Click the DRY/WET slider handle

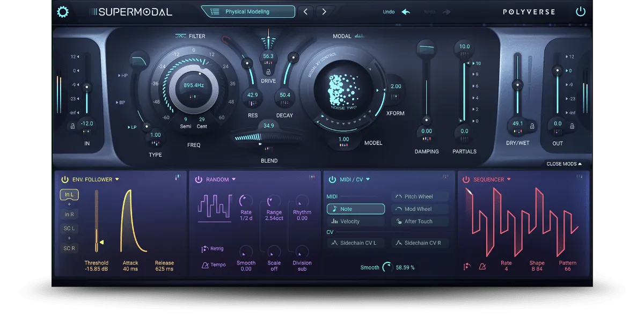coord(517,85)
